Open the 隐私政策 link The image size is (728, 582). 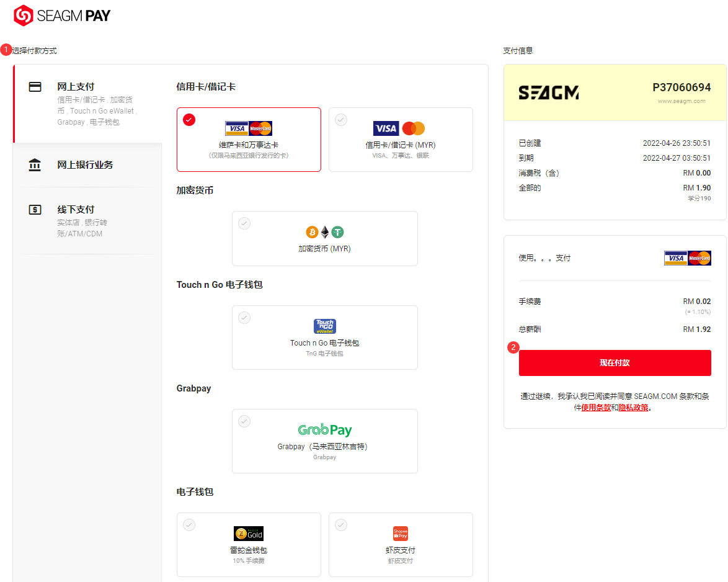(633, 408)
